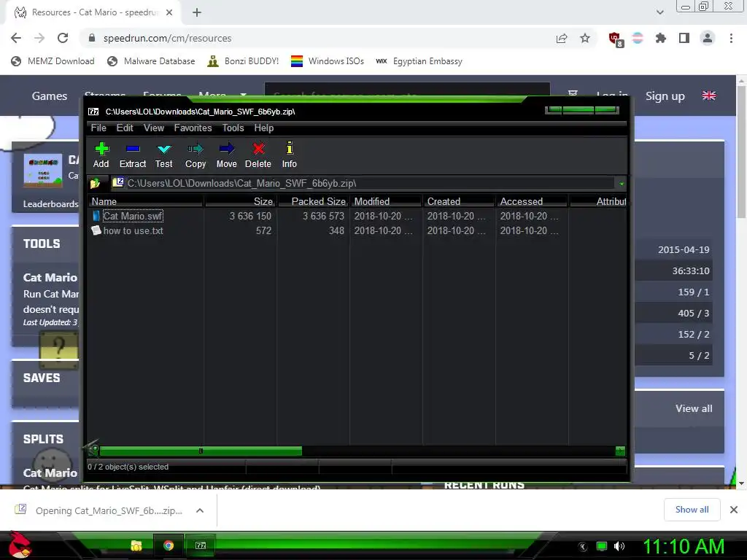Viewport: 747px width, 560px height.
Task: Open a new browser tab
Action: coord(197,13)
